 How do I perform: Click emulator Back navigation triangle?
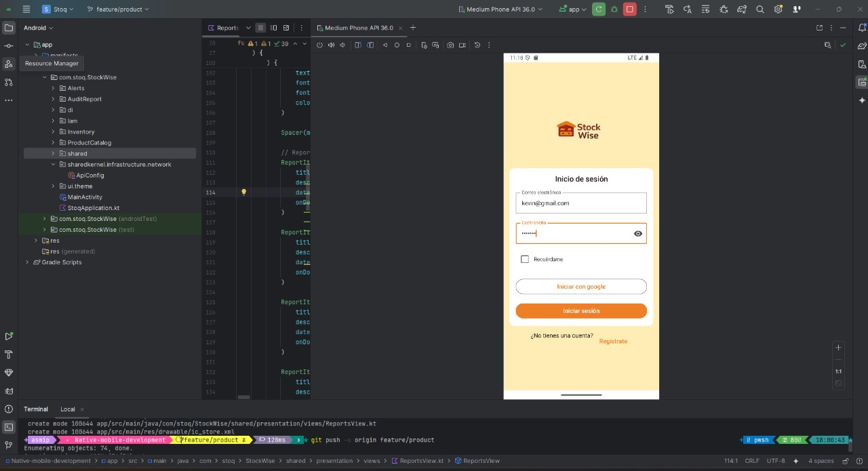coord(385,45)
